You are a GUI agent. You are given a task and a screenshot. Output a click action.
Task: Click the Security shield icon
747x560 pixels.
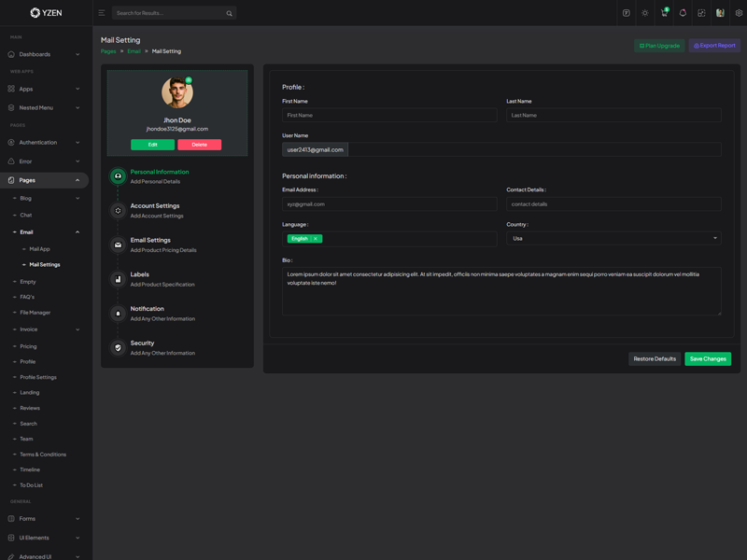tap(118, 347)
